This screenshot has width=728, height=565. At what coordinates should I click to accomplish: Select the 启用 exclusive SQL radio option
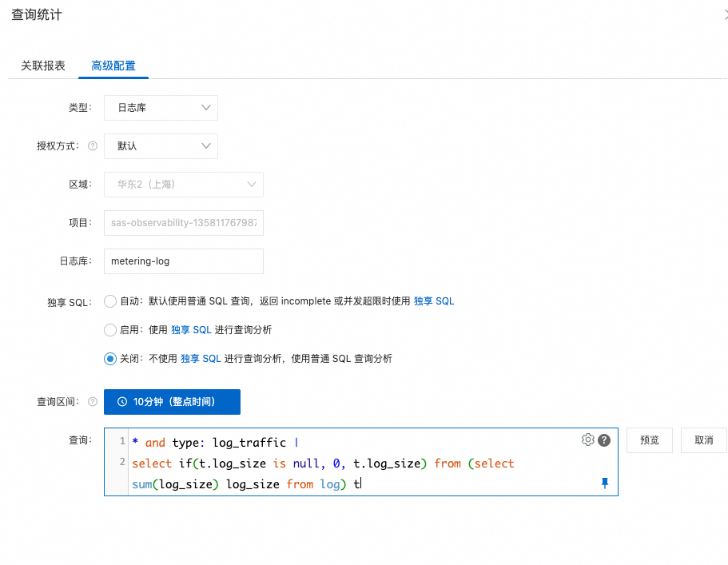coord(110,330)
